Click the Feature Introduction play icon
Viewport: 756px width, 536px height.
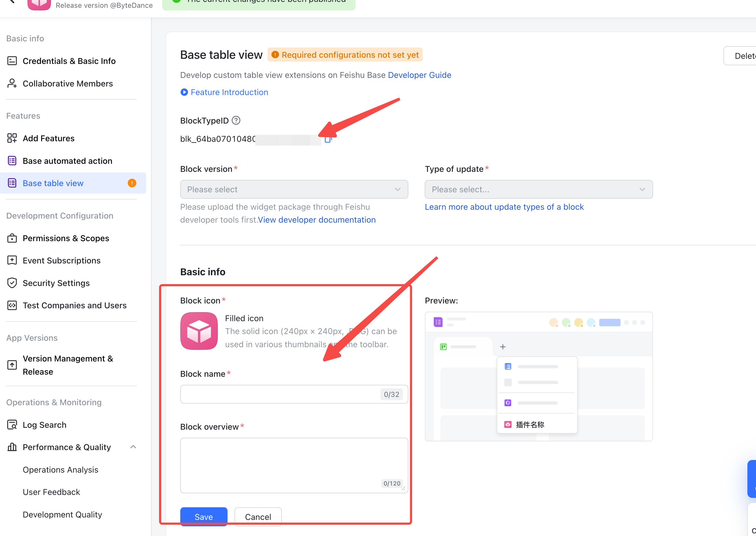[x=184, y=92]
